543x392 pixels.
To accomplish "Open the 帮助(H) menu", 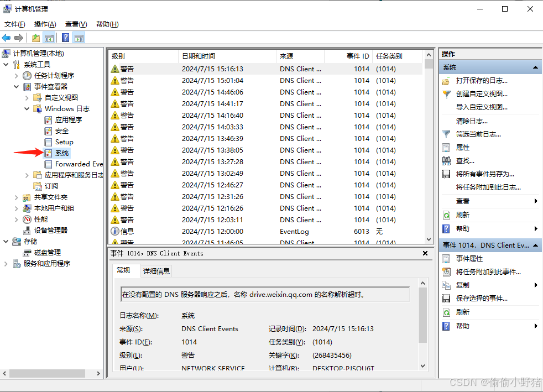I will (x=107, y=24).
